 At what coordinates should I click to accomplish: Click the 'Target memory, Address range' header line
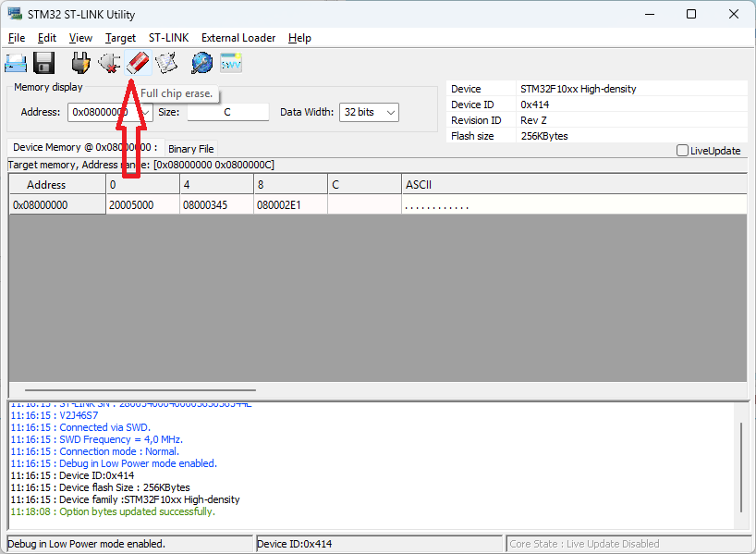click(x=141, y=165)
